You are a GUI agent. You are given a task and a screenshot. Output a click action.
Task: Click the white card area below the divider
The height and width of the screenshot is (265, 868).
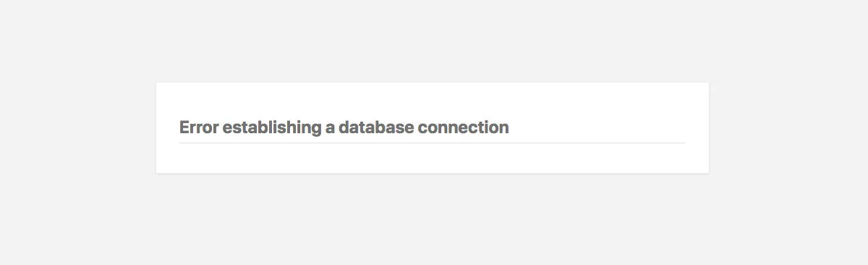[433, 159]
